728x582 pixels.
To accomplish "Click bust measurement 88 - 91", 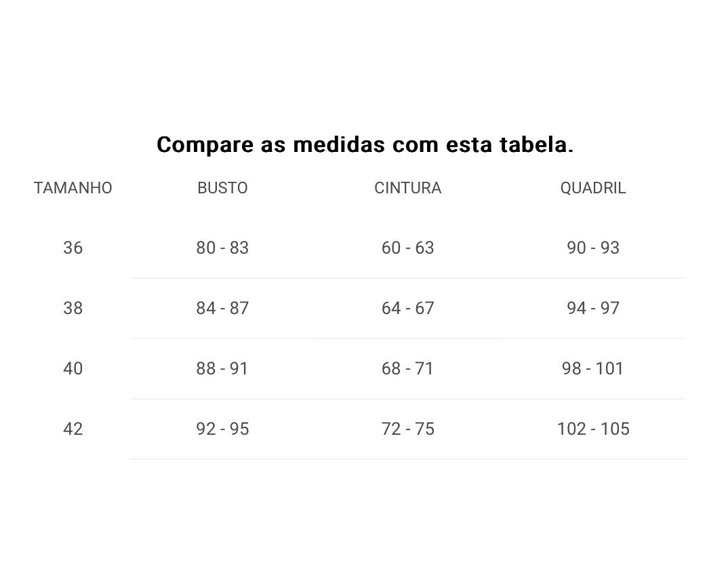I will 222,368.
